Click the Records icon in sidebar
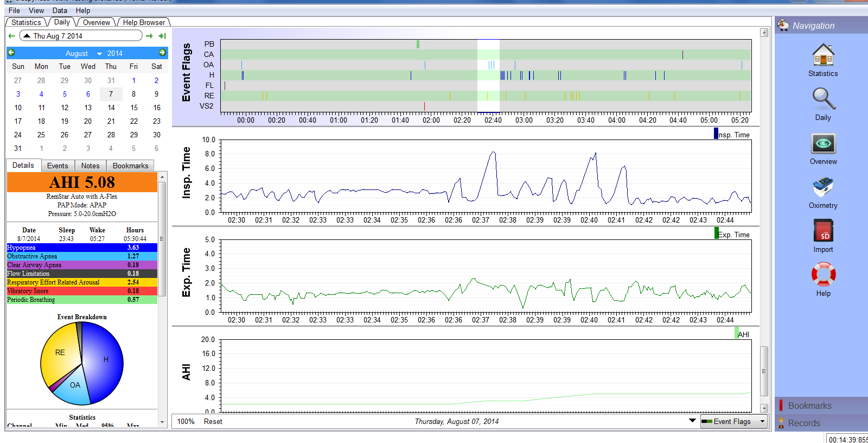The height and width of the screenshot is (443, 868). (781, 423)
